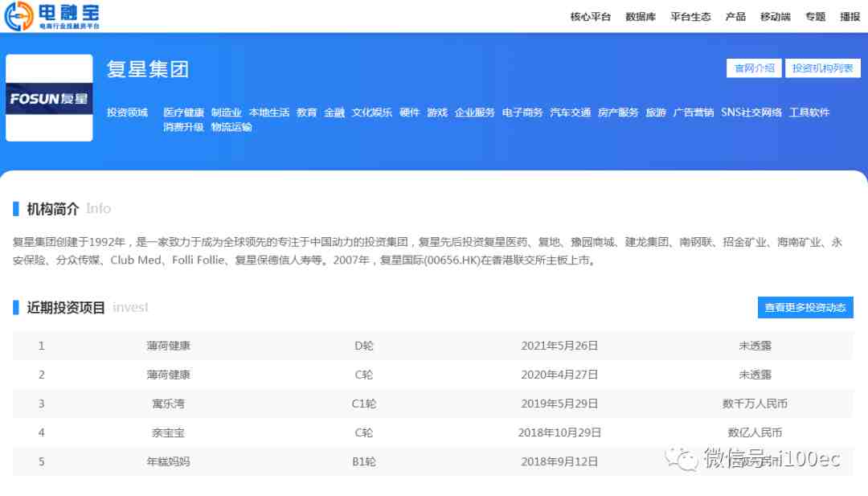The image size is (868, 496).
Task: Click the 年糕妈妈 project name
Action: point(168,461)
